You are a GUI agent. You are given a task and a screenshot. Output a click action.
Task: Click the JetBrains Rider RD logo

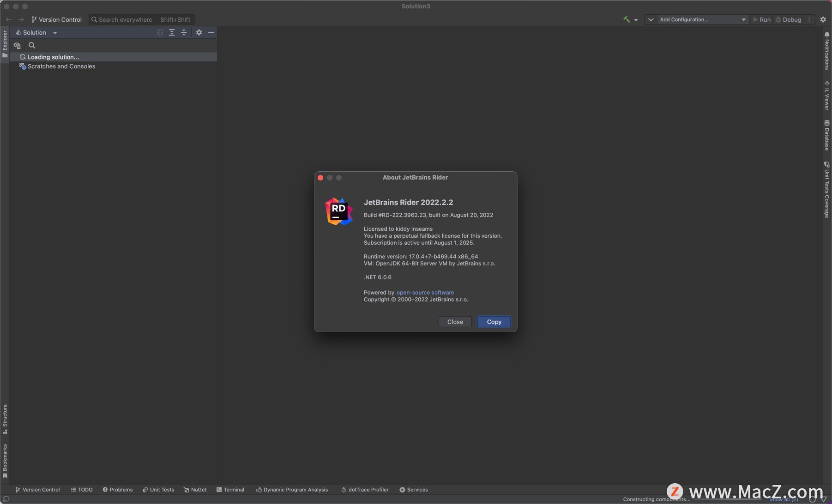[338, 211]
